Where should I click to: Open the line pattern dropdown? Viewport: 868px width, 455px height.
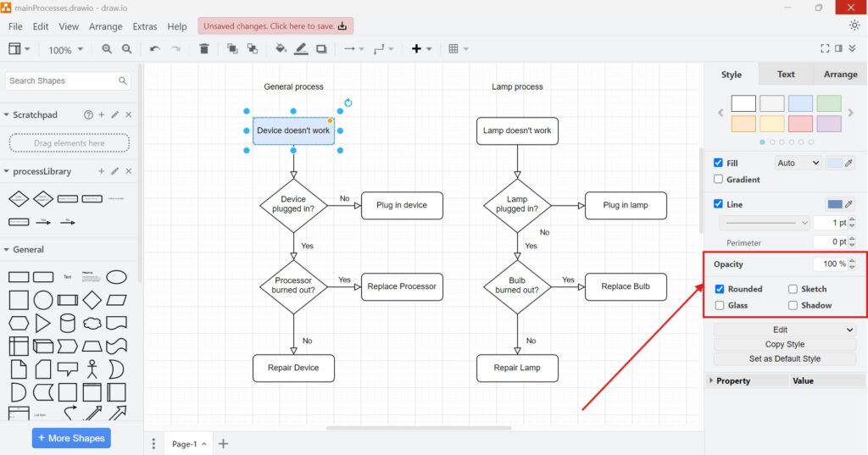coord(765,223)
